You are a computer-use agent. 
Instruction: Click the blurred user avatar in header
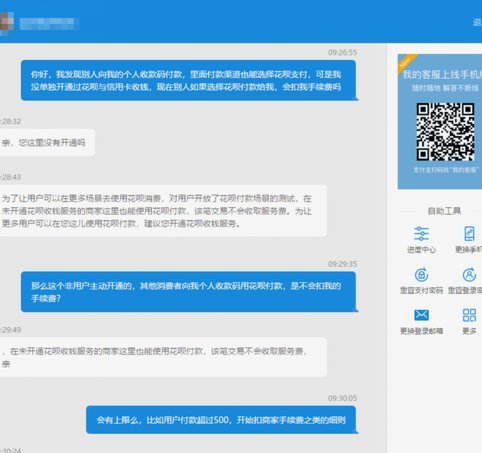tap(7, 23)
